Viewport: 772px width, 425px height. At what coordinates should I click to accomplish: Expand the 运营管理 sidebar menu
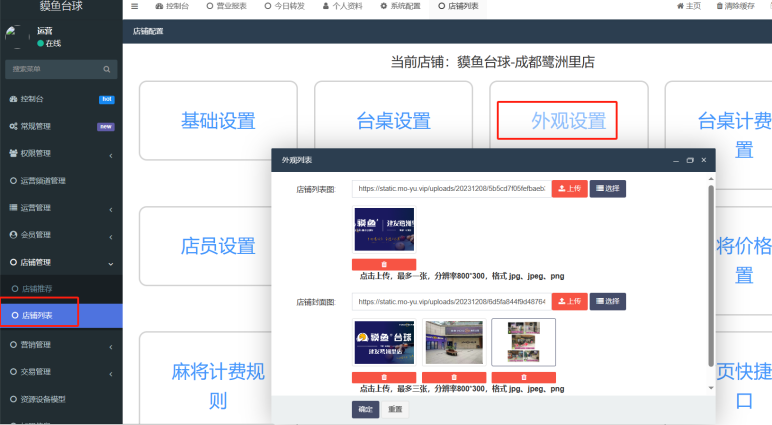[x=61, y=208]
